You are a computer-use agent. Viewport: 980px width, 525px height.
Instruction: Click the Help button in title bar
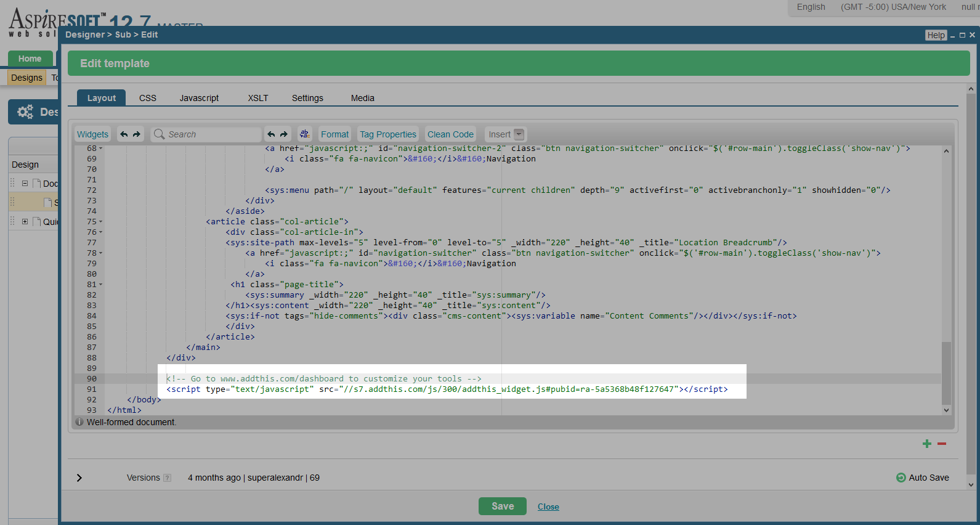936,35
